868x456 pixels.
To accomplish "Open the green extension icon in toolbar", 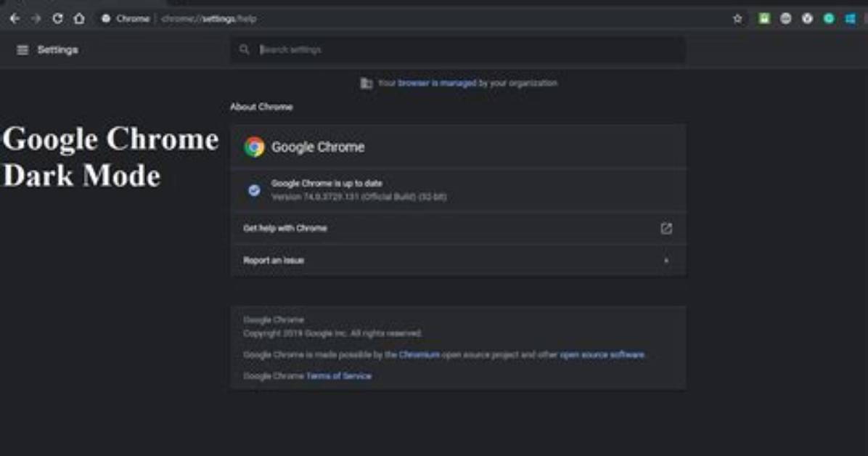I will 764,18.
